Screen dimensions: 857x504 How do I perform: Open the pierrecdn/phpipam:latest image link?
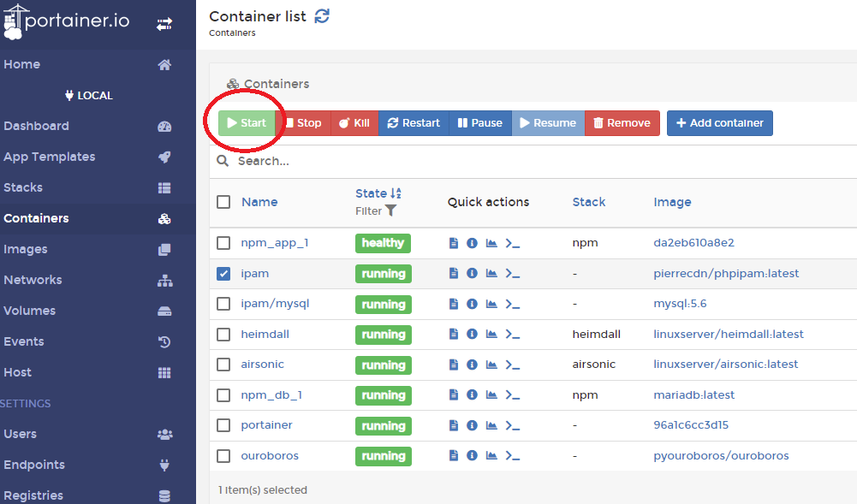(726, 274)
